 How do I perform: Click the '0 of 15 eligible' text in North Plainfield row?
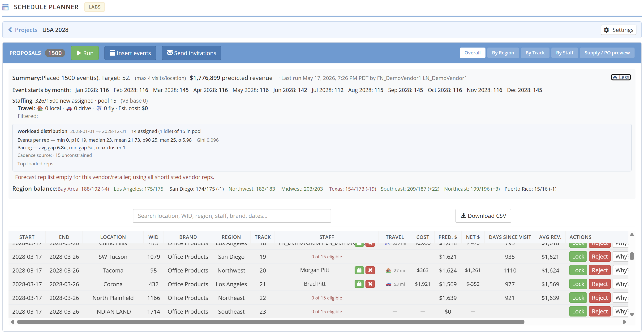(326, 298)
